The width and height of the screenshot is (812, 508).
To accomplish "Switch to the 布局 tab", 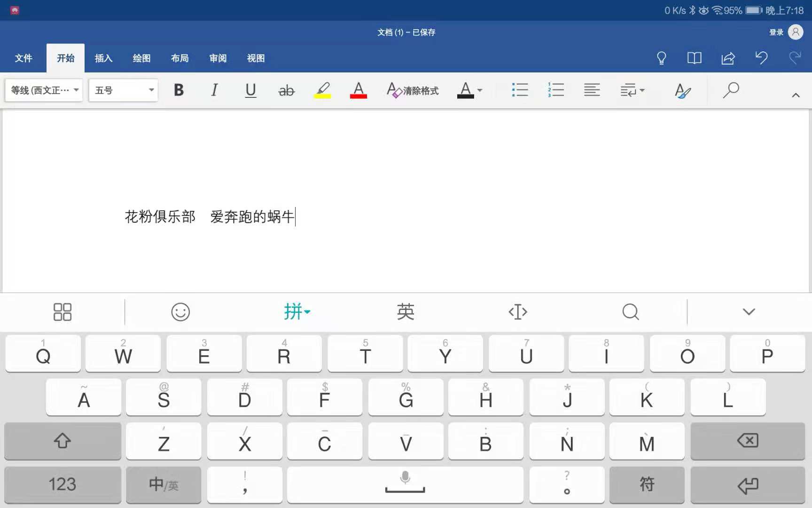I will point(180,58).
